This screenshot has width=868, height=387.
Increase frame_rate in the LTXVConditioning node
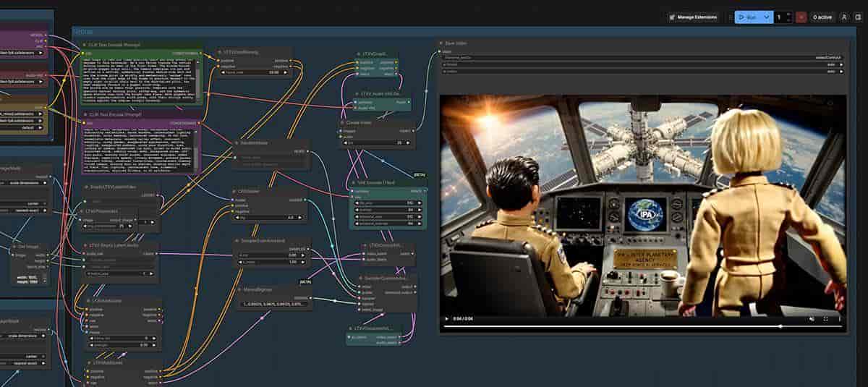[286, 72]
